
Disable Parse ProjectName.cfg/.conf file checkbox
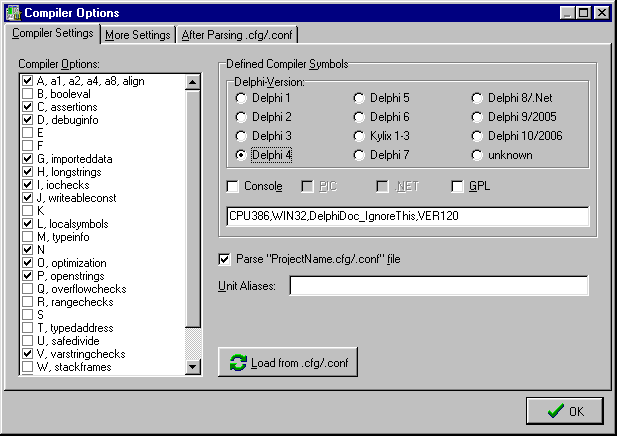click(225, 260)
